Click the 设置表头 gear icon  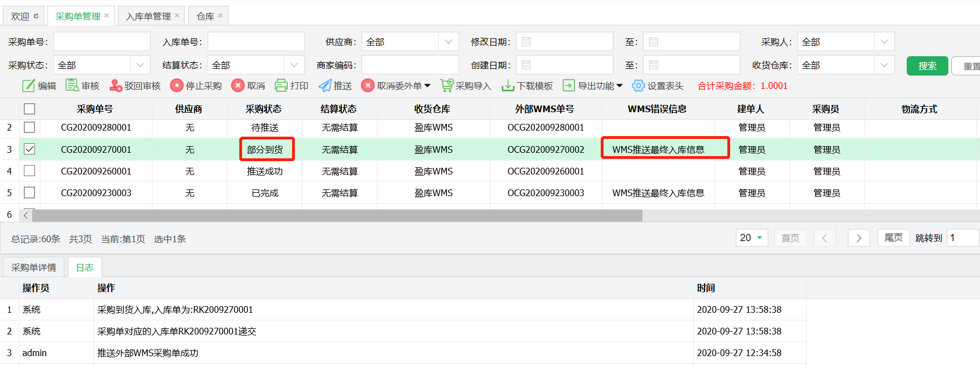639,86
